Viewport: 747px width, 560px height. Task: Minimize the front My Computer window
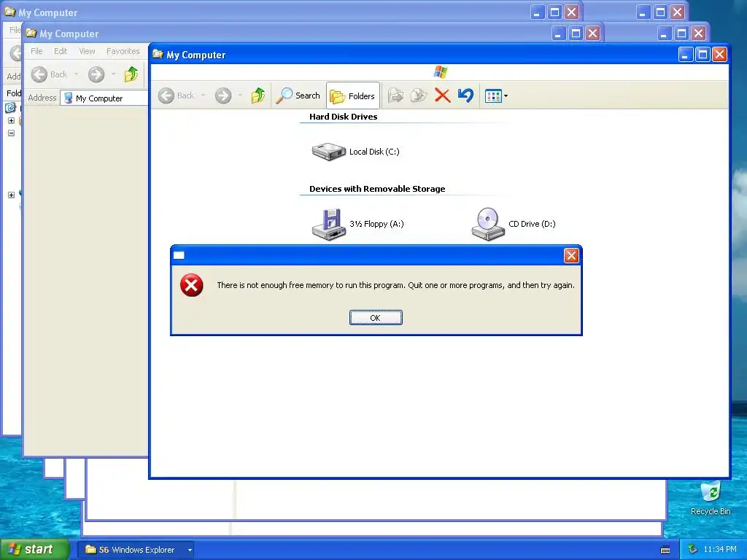point(685,55)
